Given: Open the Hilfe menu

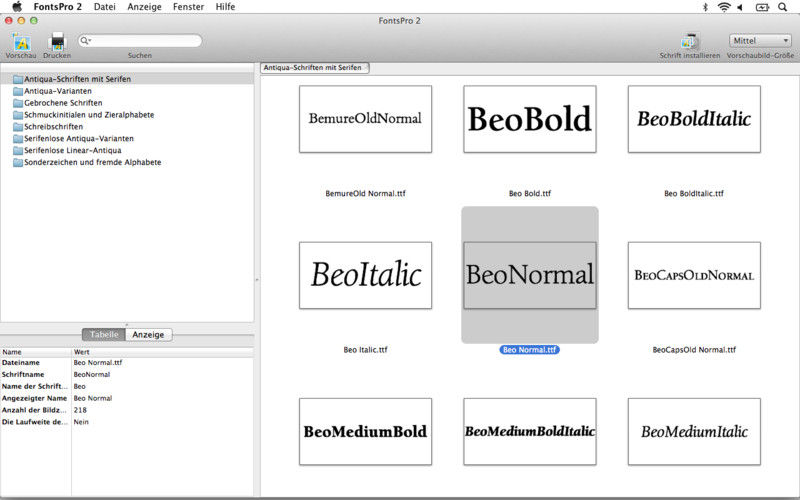Looking at the screenshot, I should pos(225,7).
